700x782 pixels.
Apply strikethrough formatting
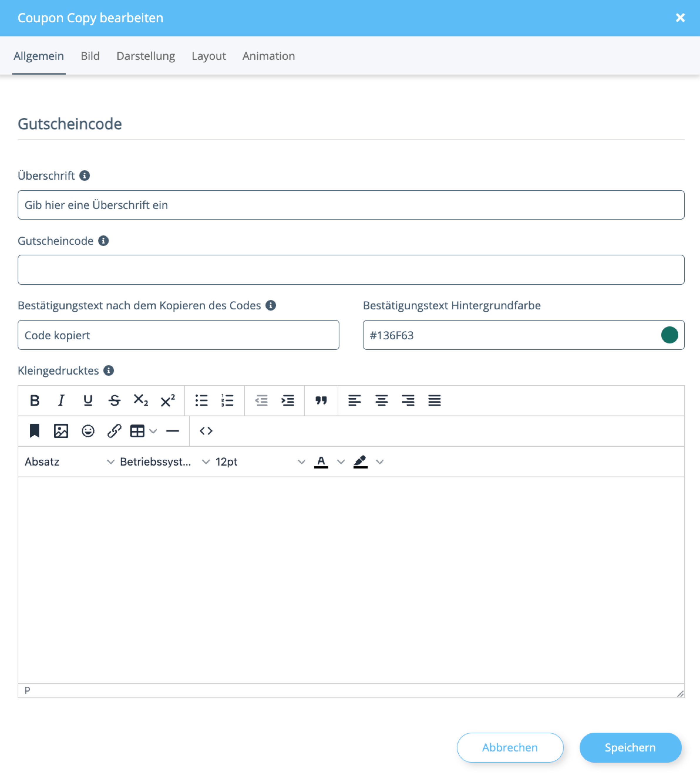pyautogui.click(x=114, y=400)
